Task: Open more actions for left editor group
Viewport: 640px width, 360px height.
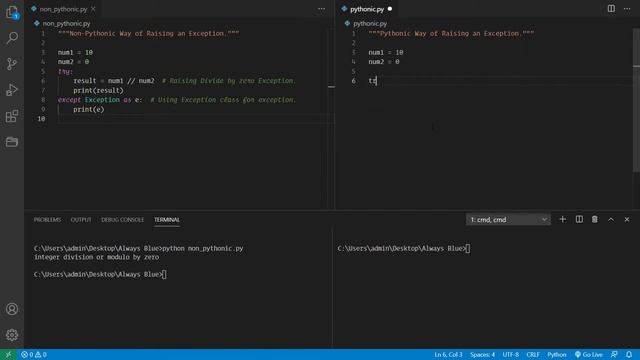Action: point(322,9)
